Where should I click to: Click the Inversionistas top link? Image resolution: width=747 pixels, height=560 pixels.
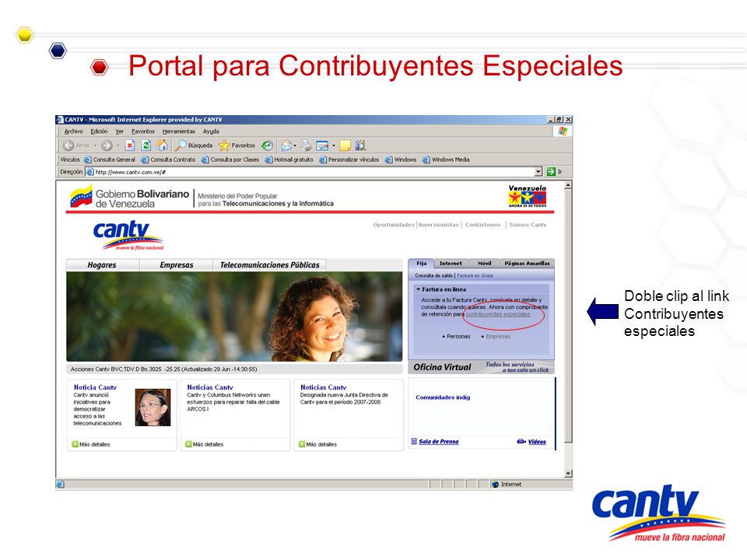pos(438,225)
